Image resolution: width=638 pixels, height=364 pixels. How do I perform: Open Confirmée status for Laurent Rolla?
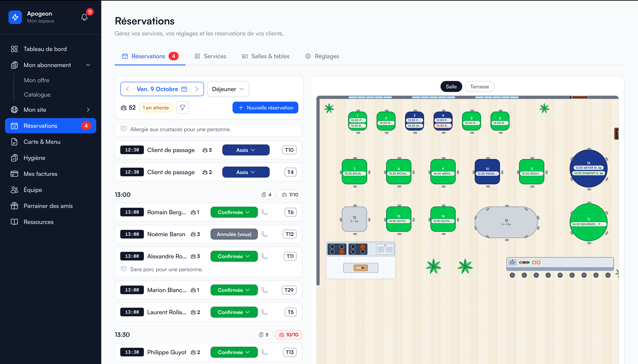pos(234,312)
